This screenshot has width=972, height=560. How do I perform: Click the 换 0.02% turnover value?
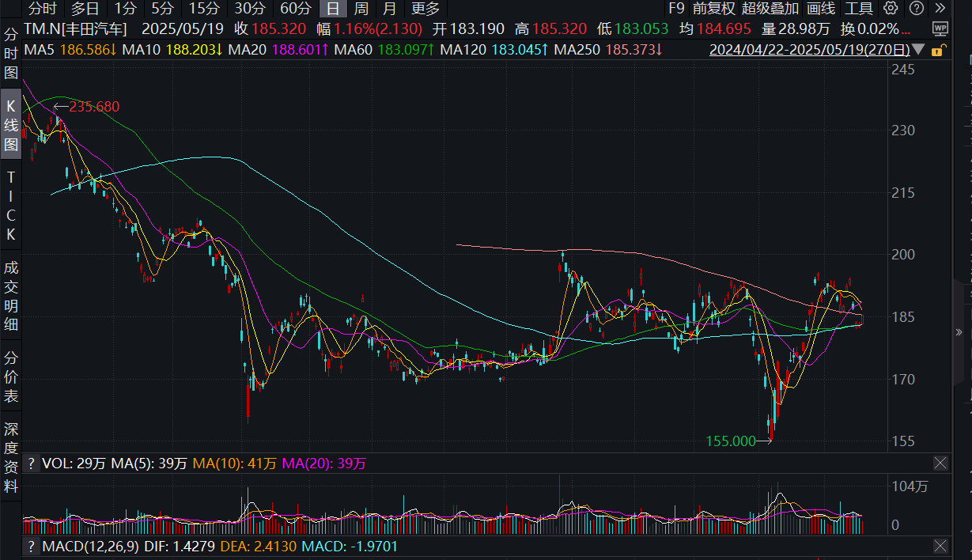876,29
